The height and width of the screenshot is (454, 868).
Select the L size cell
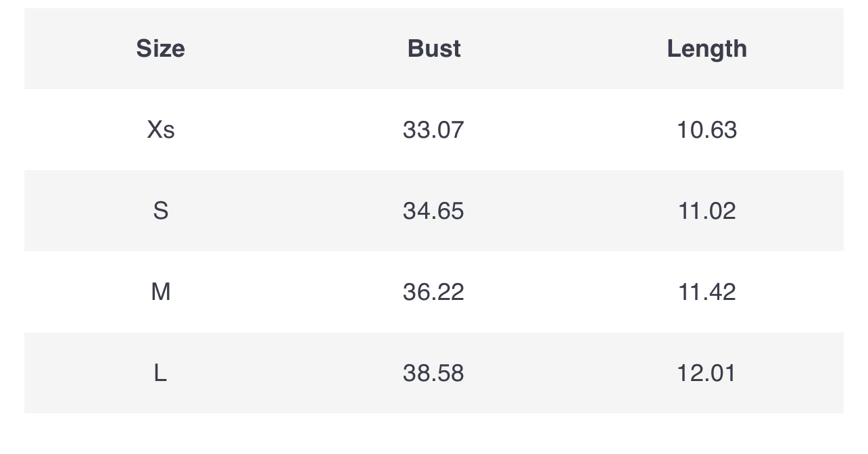click(160, 373)
